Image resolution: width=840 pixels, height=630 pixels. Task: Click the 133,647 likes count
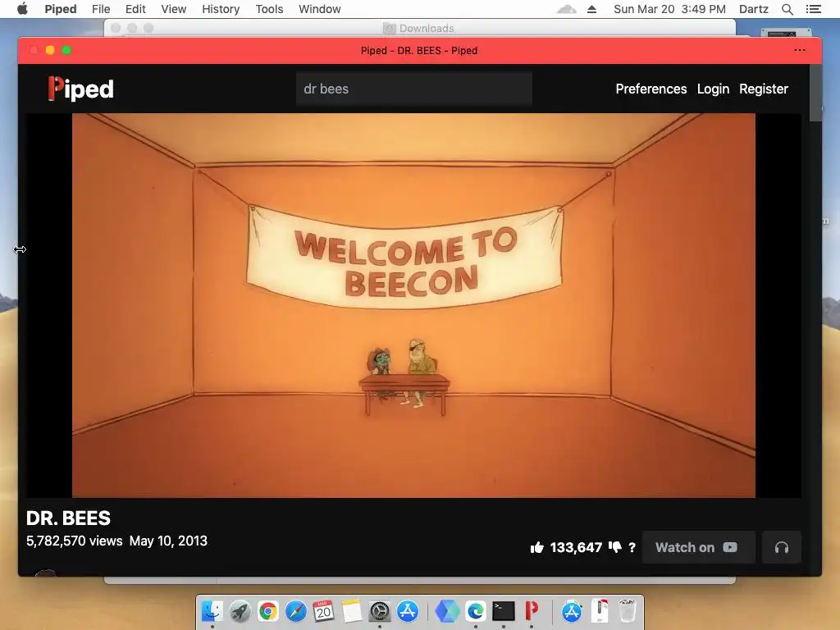coord(576,547)
